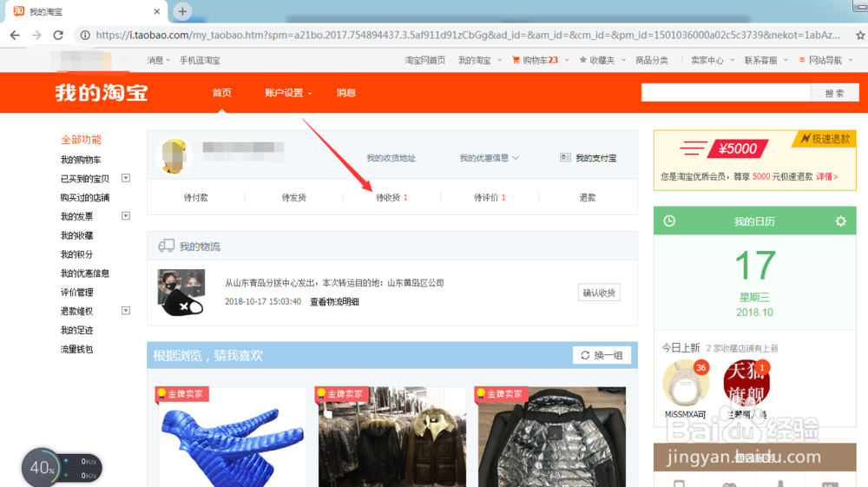Viewport: 868px width, 487px height.
Task: View 待付款 orders
Action: (196, 198)
